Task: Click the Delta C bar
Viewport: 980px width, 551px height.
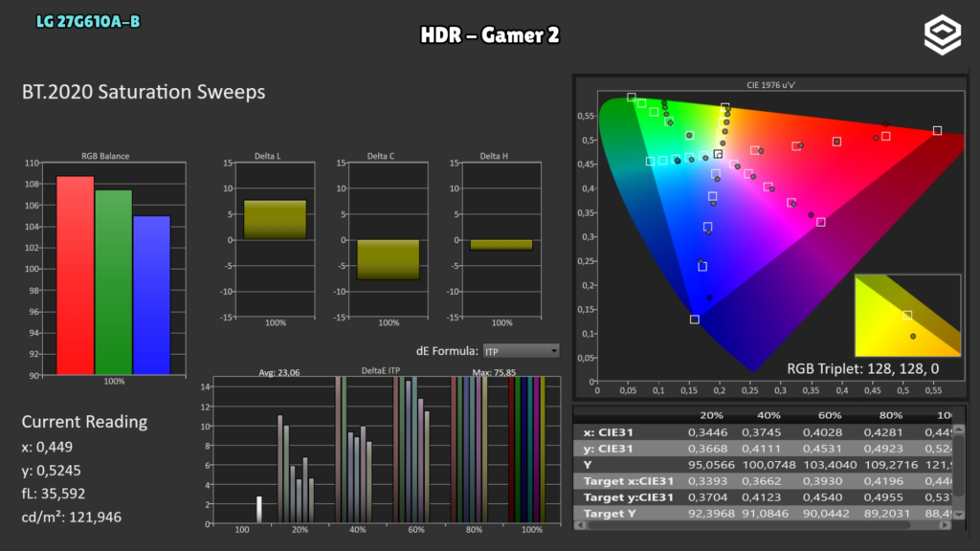Action: pos(389,259)
